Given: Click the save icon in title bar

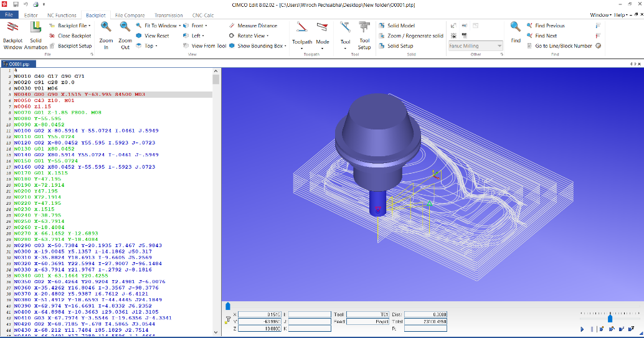Looking at the screenshot, I should (x=16, y=4).
